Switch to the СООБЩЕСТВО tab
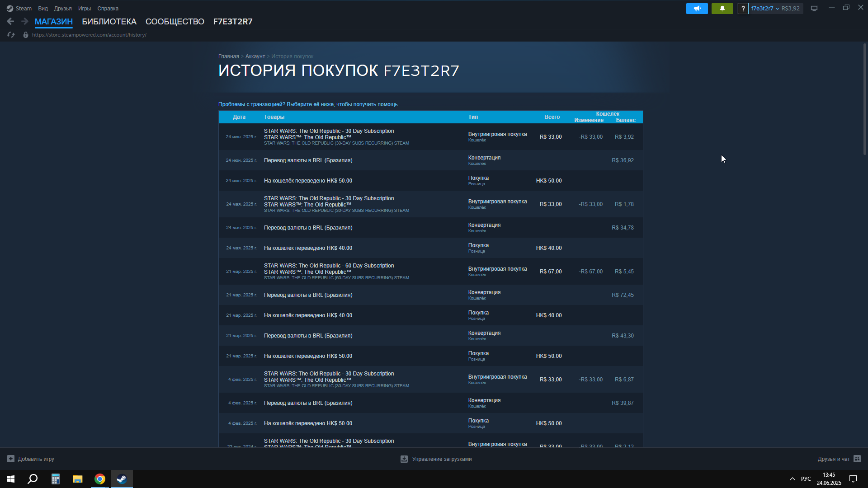Viewport: 868px width, 488px height. coord(175,22)
